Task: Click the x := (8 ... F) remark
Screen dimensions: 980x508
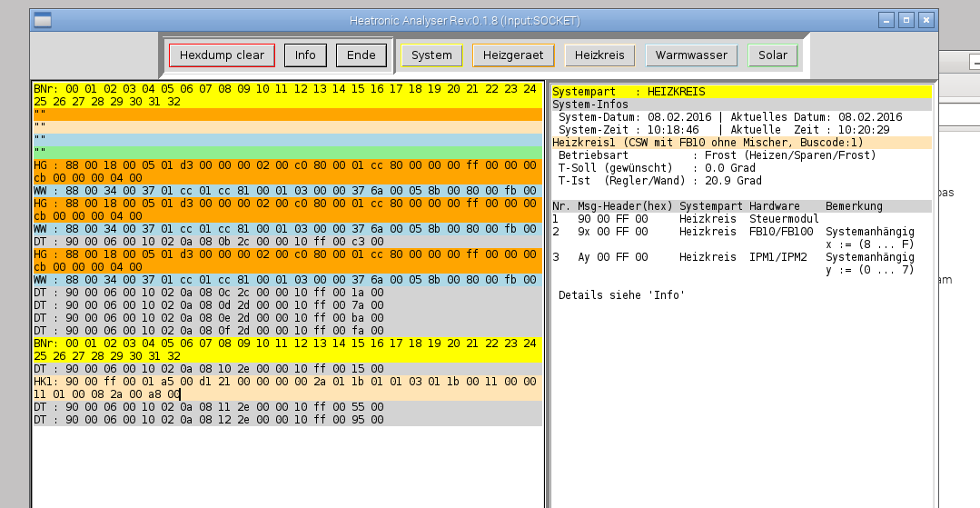Action: [870, 244]
